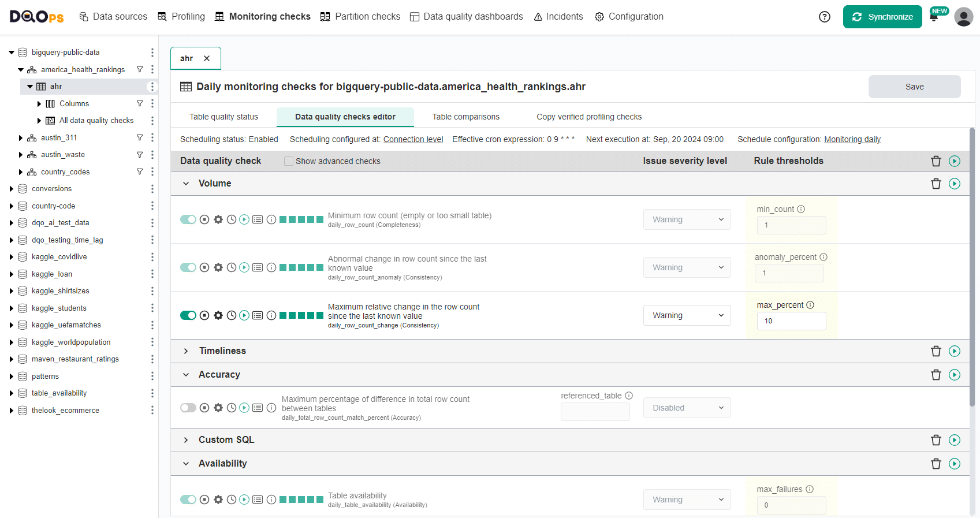Click green result squares for Minimum row count
The image size is (980, 518).
[x=301, y=219]
